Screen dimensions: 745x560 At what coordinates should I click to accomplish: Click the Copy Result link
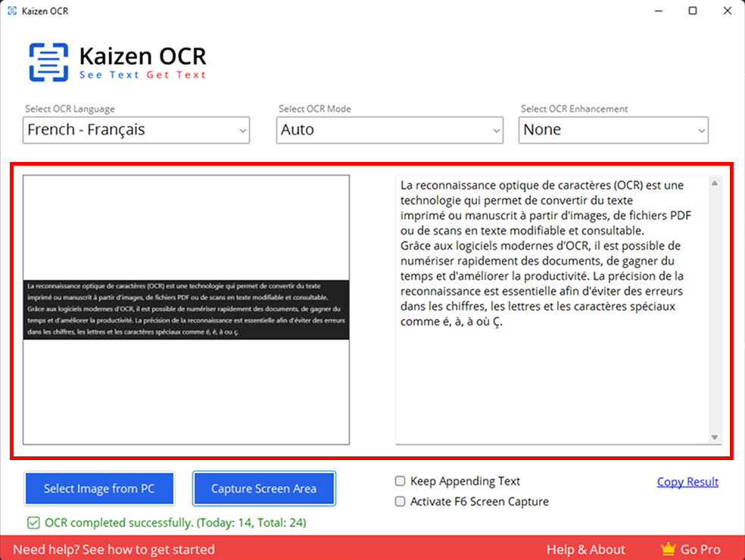(x=687, y=482)
